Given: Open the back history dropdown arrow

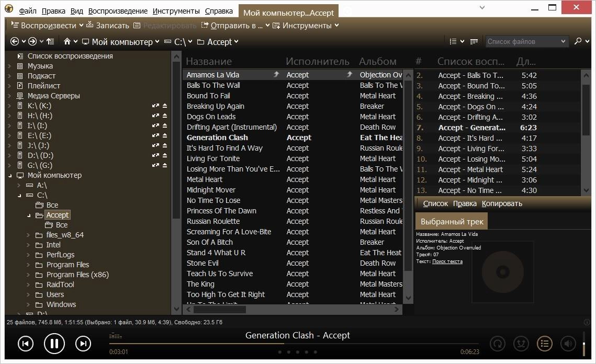Looking at the screenshot, I should (24, 41).
